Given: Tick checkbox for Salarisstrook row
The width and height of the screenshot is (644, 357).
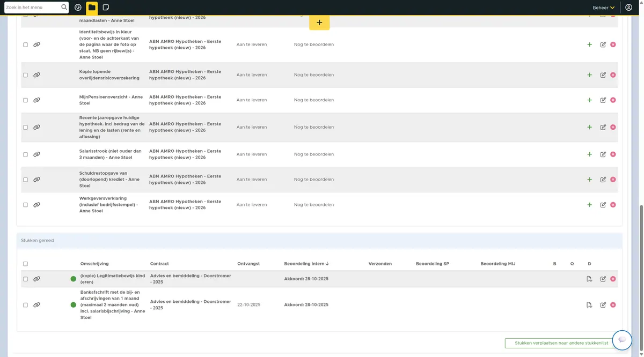Looking at the screenshot, I should (x=25, y=154).
